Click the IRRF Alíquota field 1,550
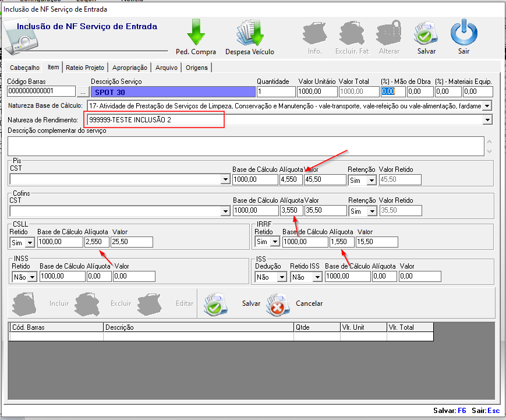 (x=342, y=242)
